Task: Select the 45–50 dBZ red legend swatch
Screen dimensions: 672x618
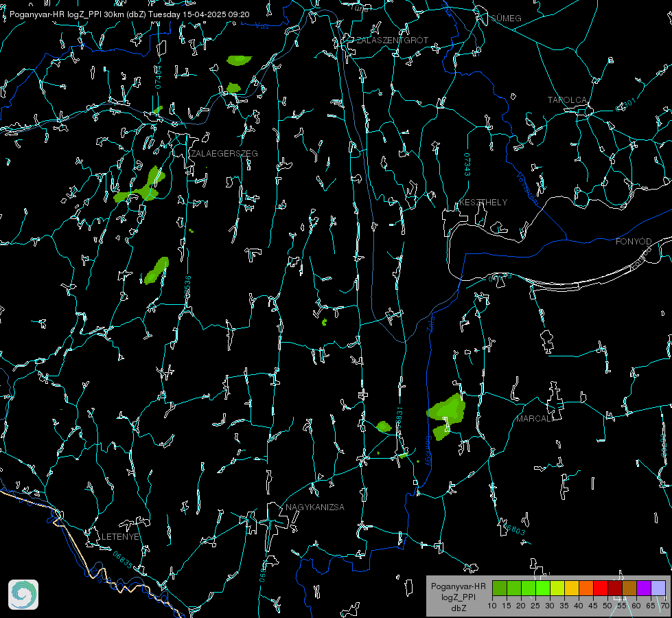Action: click(601, 588)
